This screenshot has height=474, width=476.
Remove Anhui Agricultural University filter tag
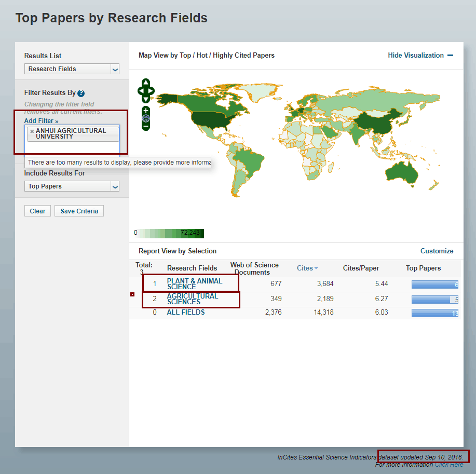(x=32, y=131)
